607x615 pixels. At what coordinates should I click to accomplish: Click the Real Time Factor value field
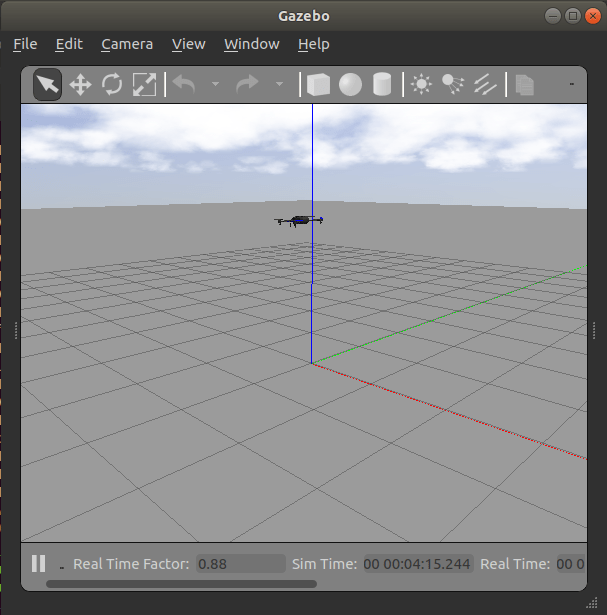pos(241,564)
